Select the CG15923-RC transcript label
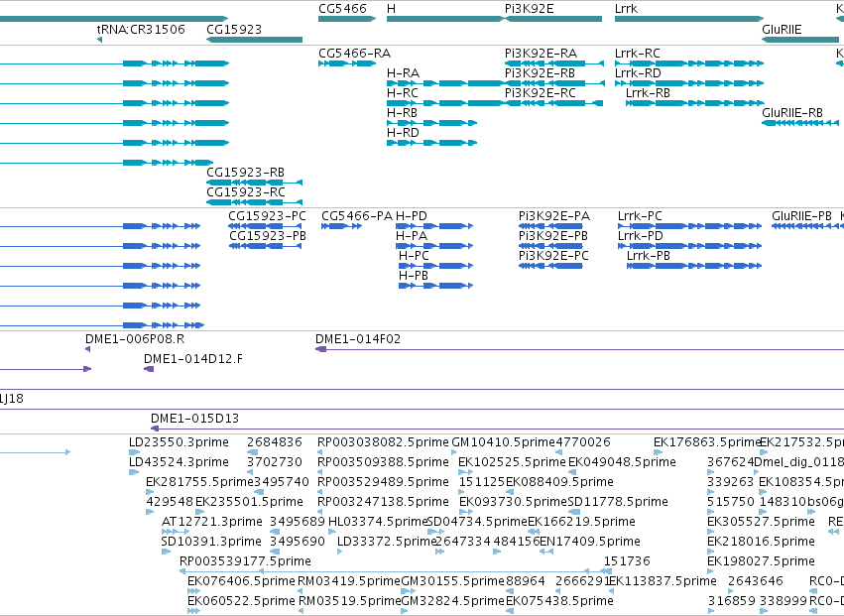Image resolution: width=844 pixels, height=616 pixels. (246, 192)
